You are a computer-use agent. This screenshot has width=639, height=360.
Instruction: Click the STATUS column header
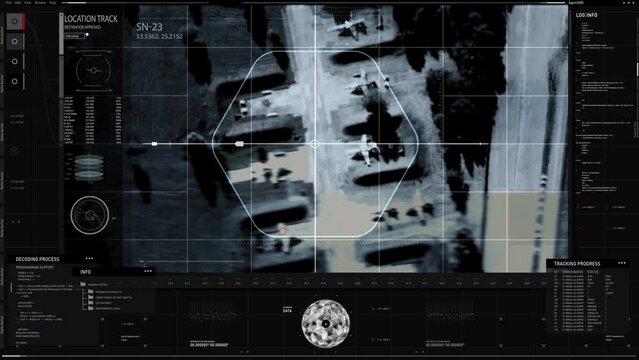click(x=593, y=272)
